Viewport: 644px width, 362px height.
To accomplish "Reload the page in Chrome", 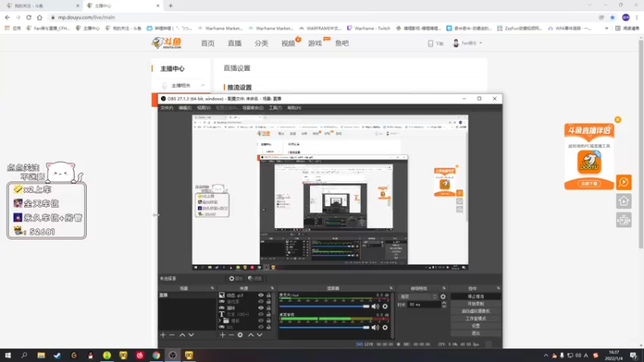I will coord(29,17).
